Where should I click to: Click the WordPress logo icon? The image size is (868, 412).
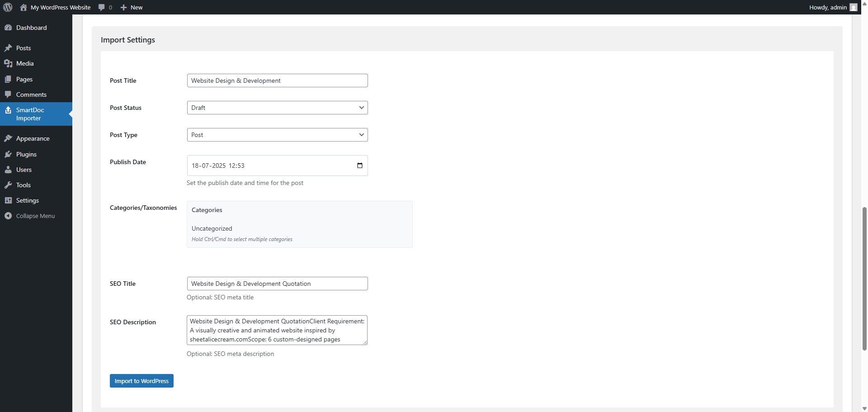8,7
